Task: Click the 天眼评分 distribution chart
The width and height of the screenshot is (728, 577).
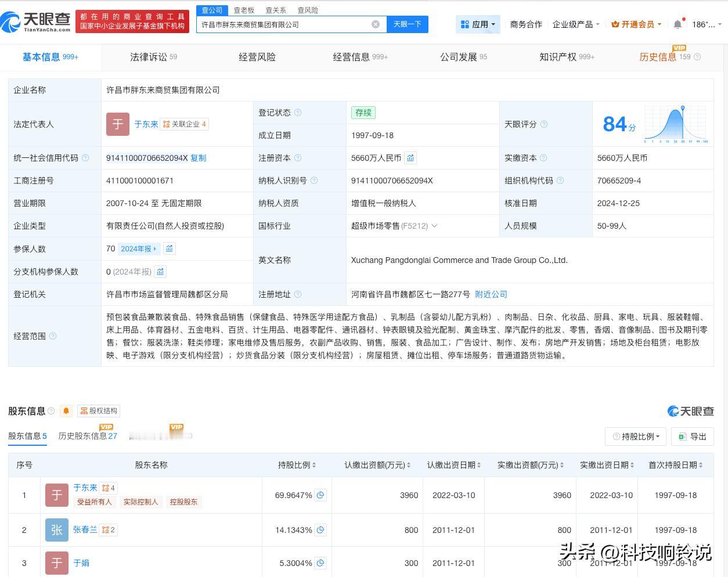Action: tap(675, 124)
